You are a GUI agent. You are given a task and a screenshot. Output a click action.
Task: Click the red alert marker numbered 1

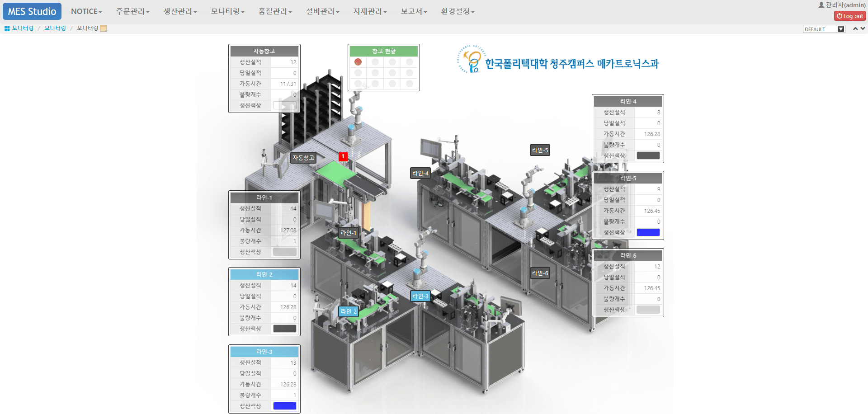click(x=343, y=156)
